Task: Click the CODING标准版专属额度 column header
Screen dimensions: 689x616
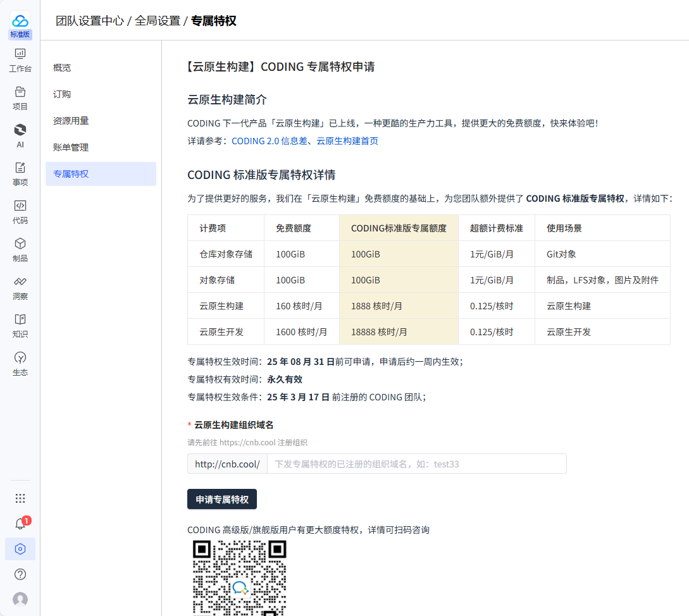Action: 399,228
